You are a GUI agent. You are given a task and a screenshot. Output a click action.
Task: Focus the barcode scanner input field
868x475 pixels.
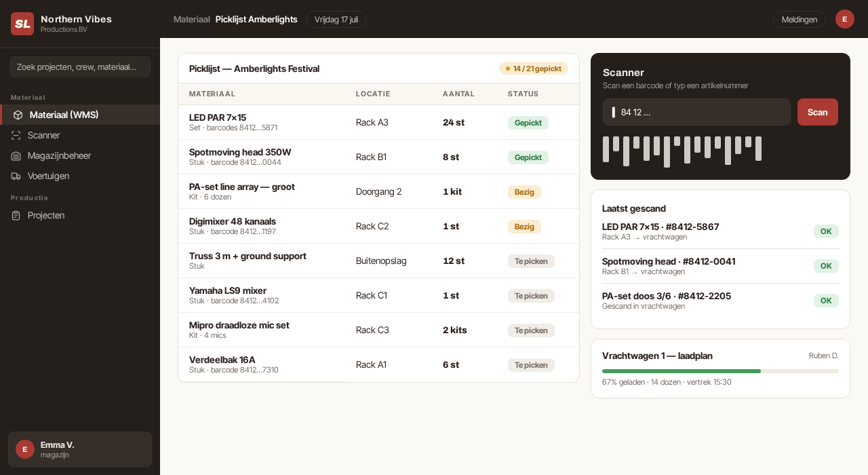[x=696, y=112]
